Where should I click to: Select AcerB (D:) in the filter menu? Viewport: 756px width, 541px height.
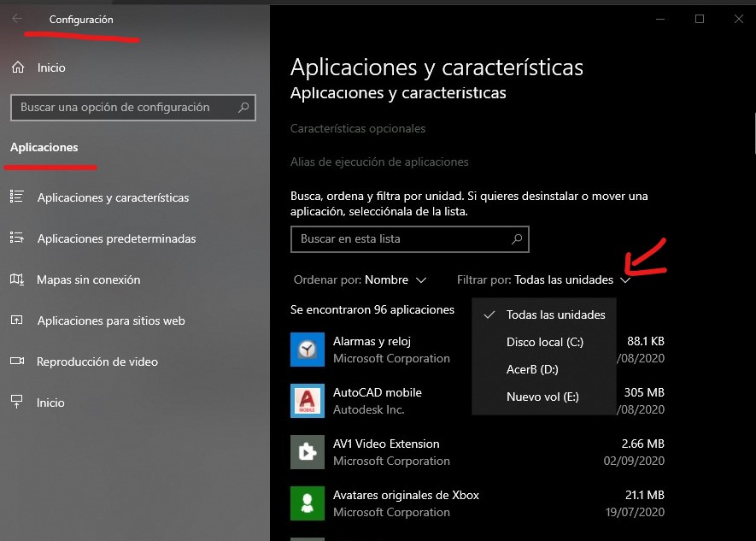coord(544,369)
